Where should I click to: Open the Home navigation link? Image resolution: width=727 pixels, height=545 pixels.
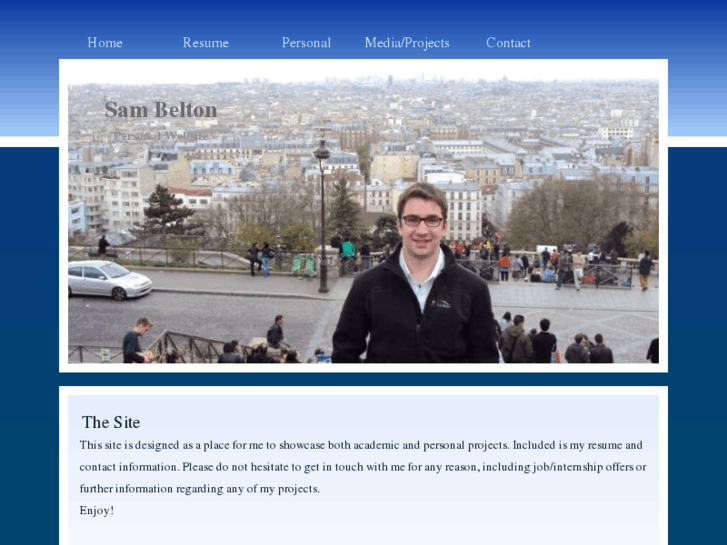pos(105,43)
